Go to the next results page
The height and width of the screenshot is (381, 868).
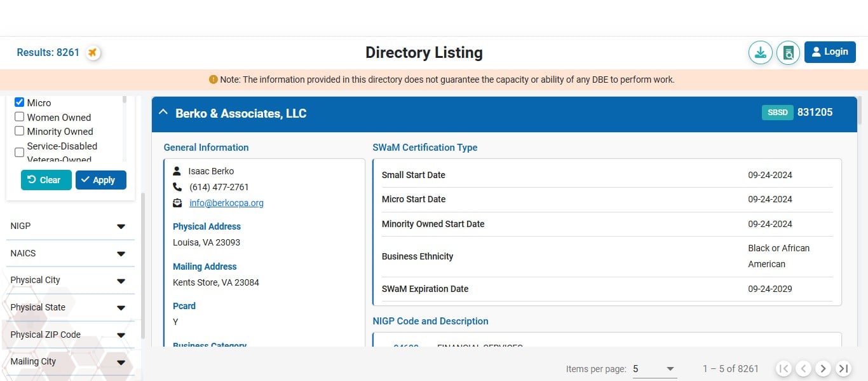coord(824,368)
